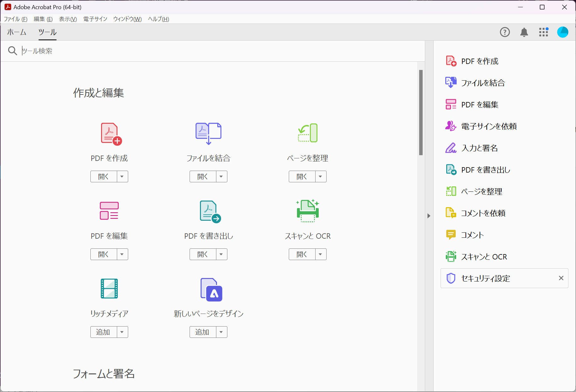The image size is (576, 392).
Task: Open the ページを整理 tool icon
Action: pos(307,133)
